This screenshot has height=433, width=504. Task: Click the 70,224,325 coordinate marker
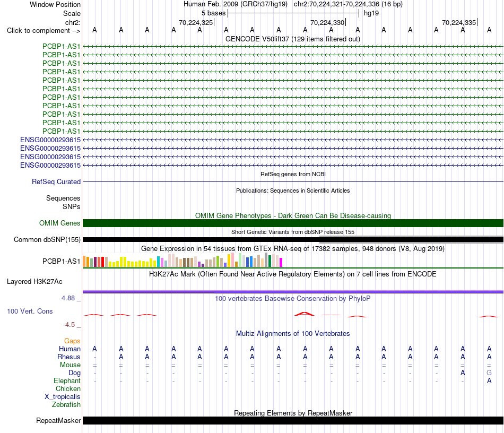tap(196, 22)
